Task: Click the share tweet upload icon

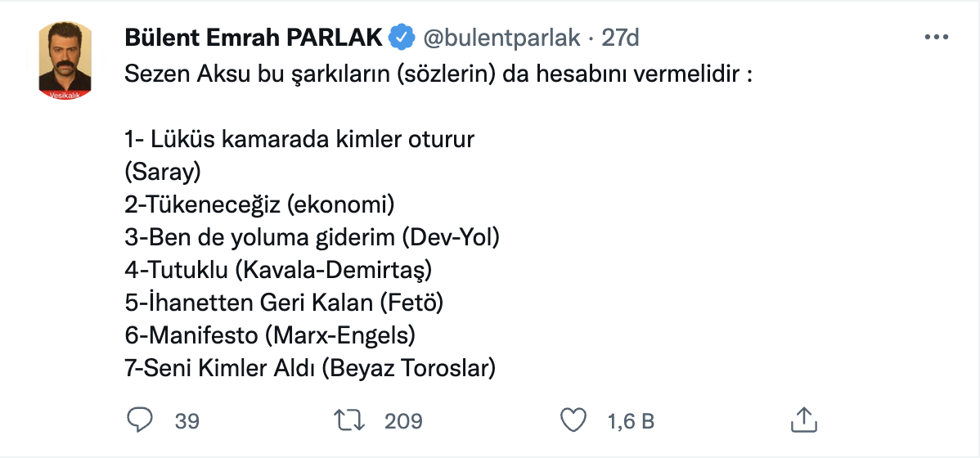Action: (804, 420)
